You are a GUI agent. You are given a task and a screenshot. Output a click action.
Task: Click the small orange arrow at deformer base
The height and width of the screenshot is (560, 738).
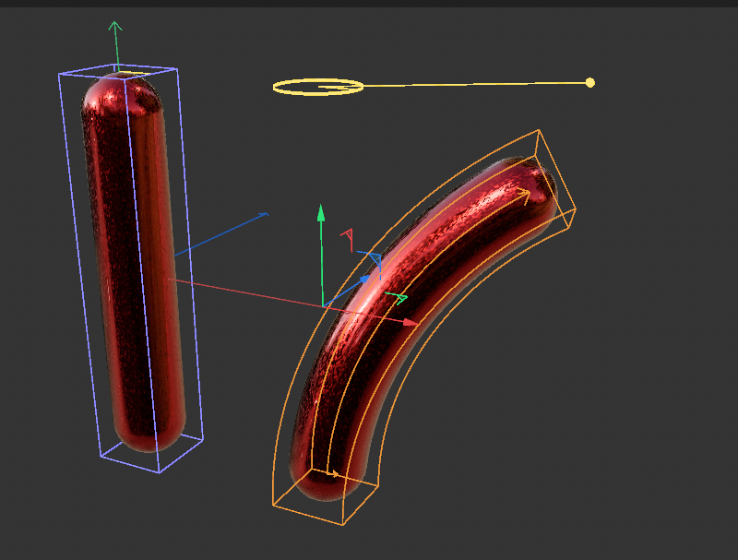(333, 473)
